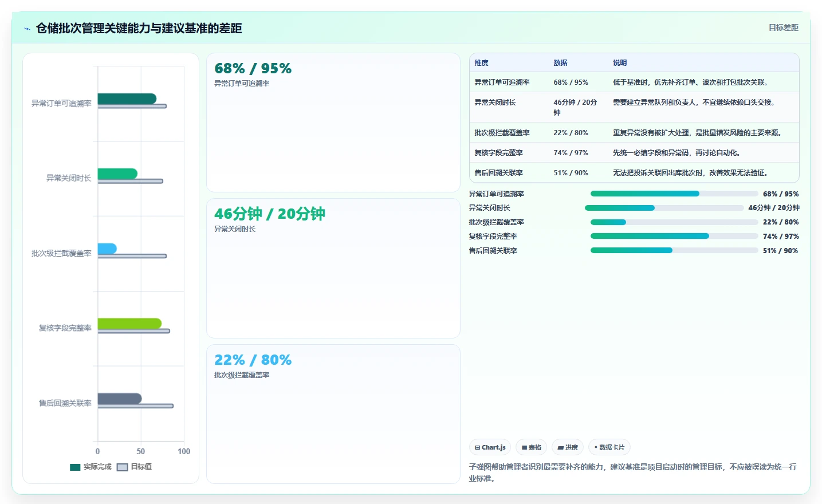Click the x-axis tick 50
The width and height of the screenshot is (822, 504).
[141, 451]
